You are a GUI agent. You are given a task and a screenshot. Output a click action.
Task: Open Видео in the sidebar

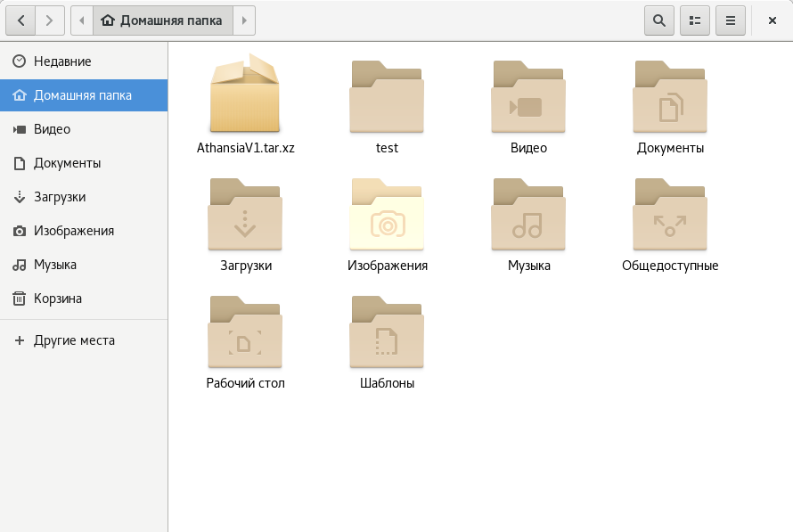point(84,129)
